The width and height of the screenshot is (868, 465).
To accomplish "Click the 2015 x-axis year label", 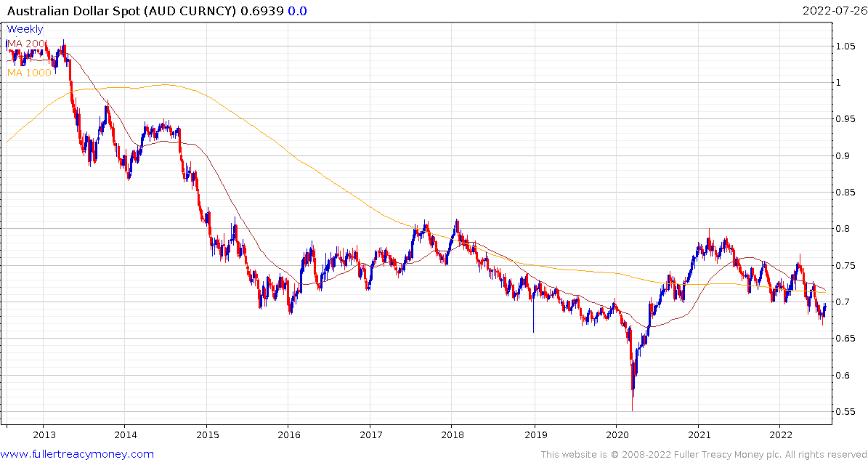I will pyautogui.click(x=206, y=435).
